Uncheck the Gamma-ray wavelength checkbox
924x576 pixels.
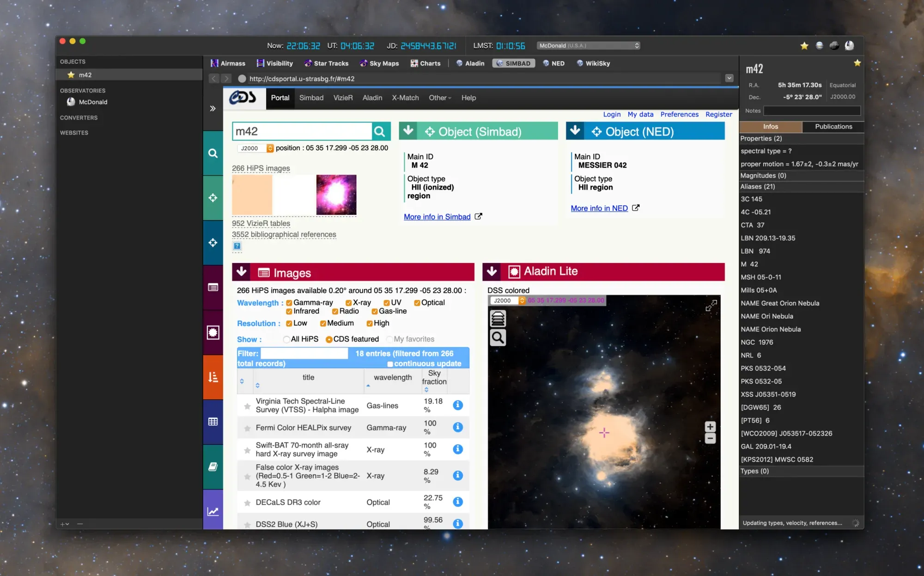point(289,303)
